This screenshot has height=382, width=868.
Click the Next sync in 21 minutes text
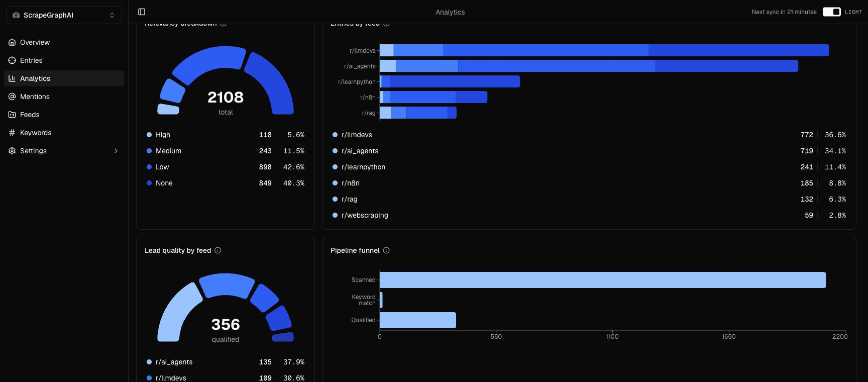(784, 12)
